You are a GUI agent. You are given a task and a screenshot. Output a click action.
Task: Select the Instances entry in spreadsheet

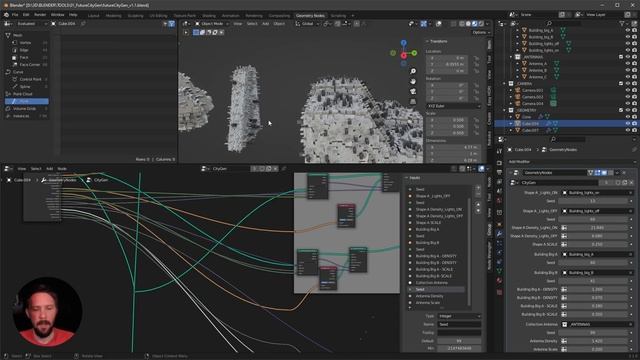[x=21, y=116]
